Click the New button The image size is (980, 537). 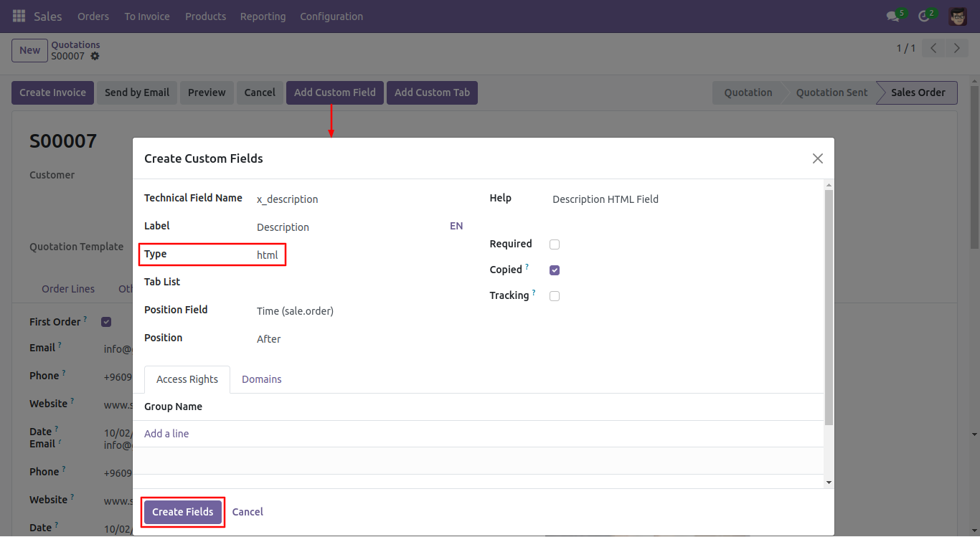click(x=30, y=50)
